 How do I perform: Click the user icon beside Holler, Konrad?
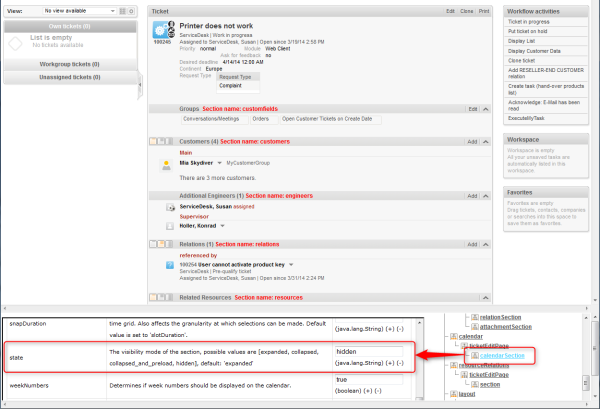tap(170, 226)
